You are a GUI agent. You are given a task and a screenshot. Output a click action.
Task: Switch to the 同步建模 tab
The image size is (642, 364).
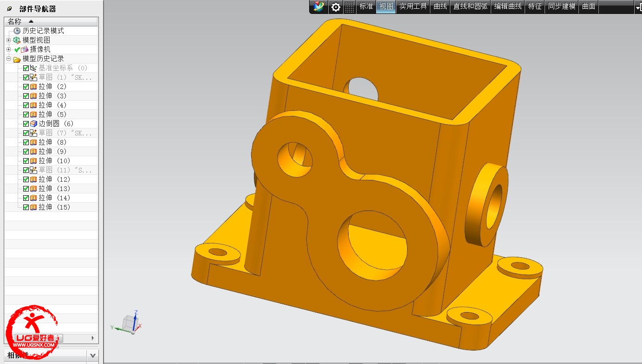point(562,6)
